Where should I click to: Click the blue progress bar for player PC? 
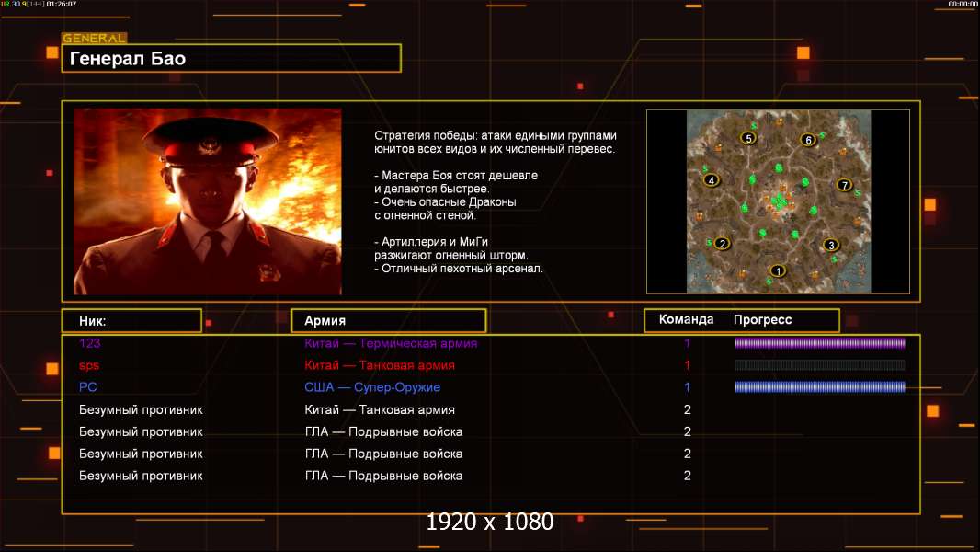point(819,387)
